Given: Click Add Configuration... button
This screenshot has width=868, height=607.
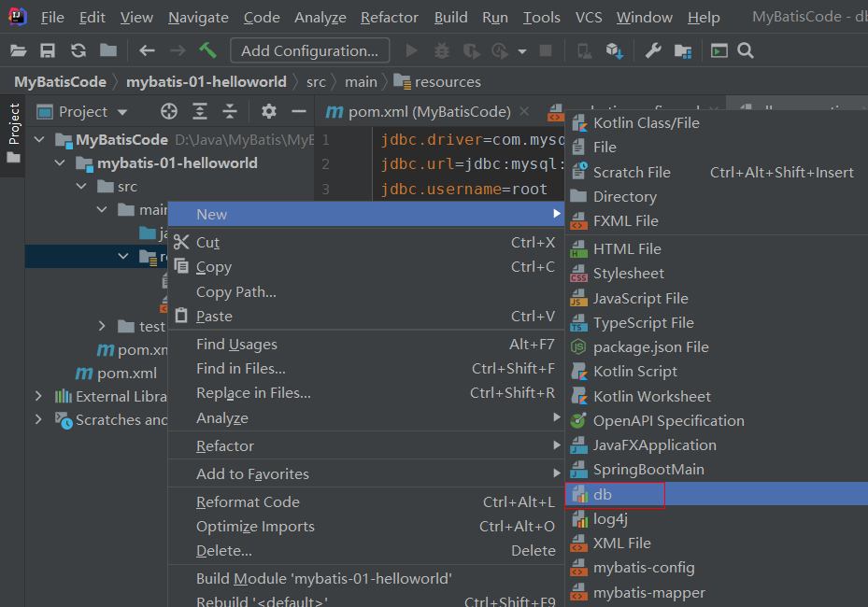Looking at the screenshot, I should coord(309,51).
